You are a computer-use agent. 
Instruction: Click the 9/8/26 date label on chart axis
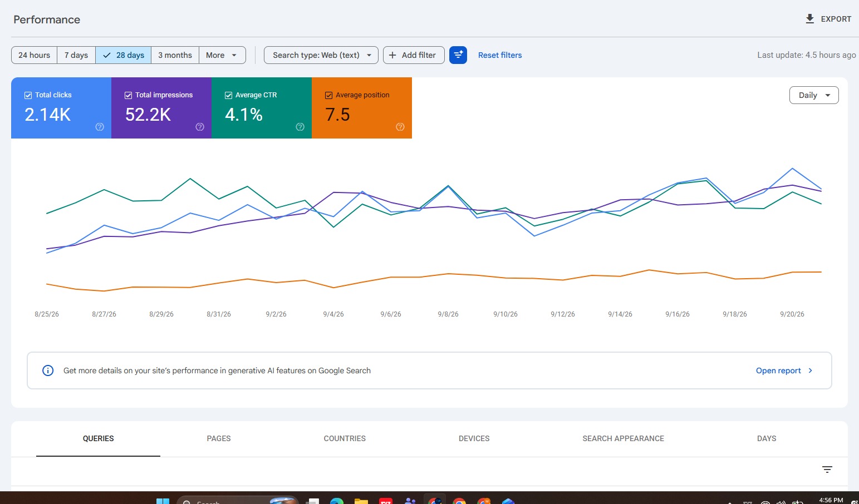448,314
